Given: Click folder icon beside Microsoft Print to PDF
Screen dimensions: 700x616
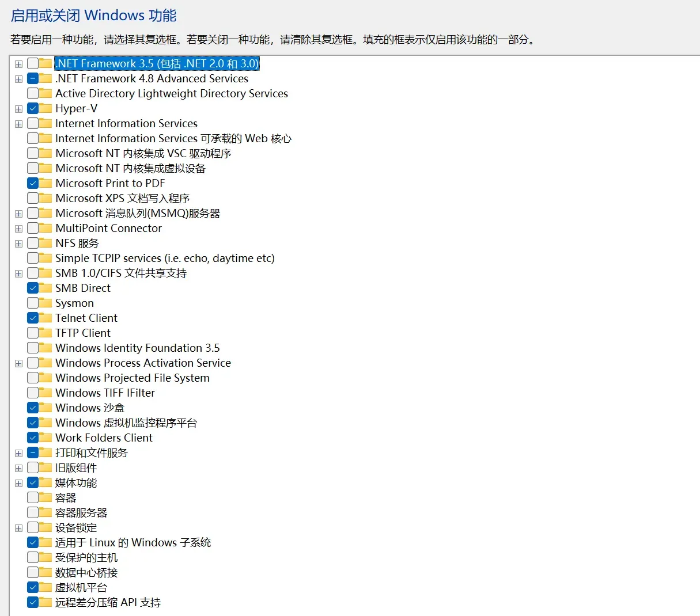Looking at the screenshot, I should click(x=46, y=183).
